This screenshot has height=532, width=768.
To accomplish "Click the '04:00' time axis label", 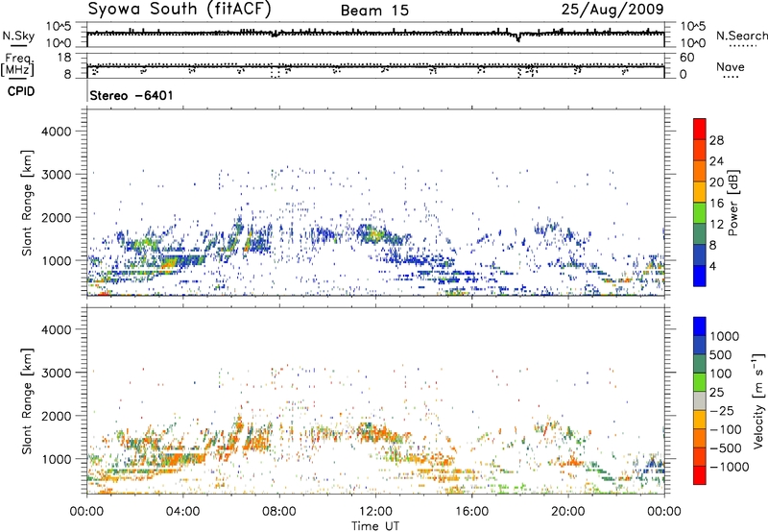I will click(x=182, y=512).
